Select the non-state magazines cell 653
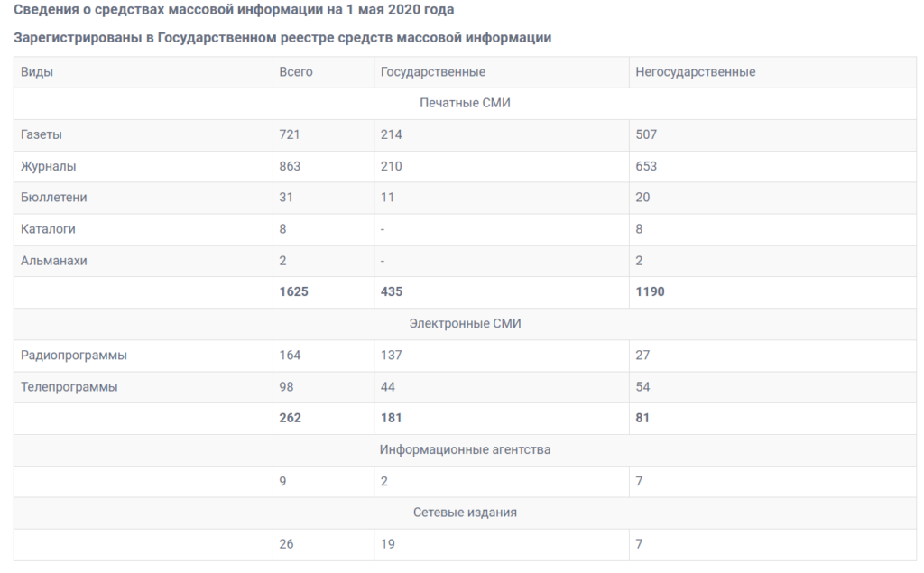This screenshot has height=573, width=924. 646,166
